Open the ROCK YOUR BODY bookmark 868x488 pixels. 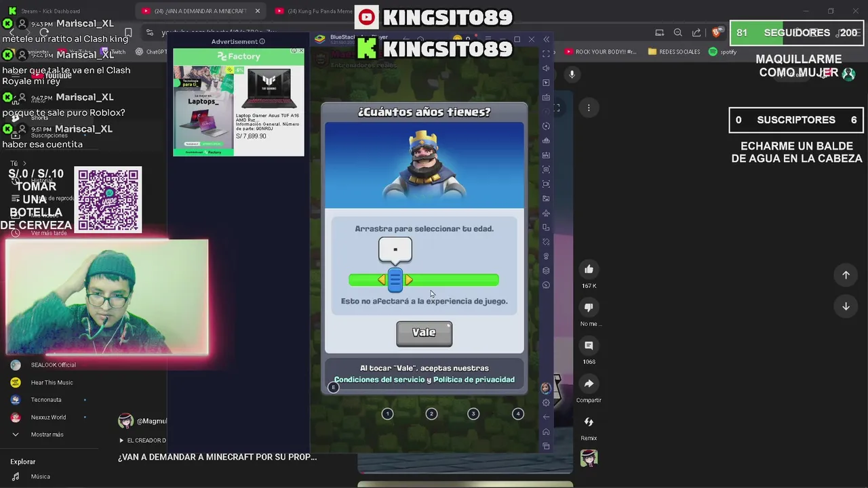600,52
